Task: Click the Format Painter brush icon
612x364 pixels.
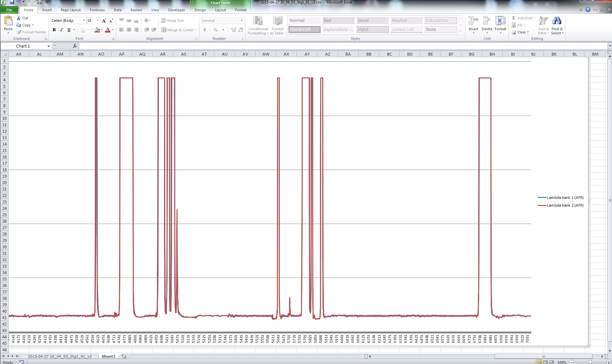Action: tap(19, 32)
